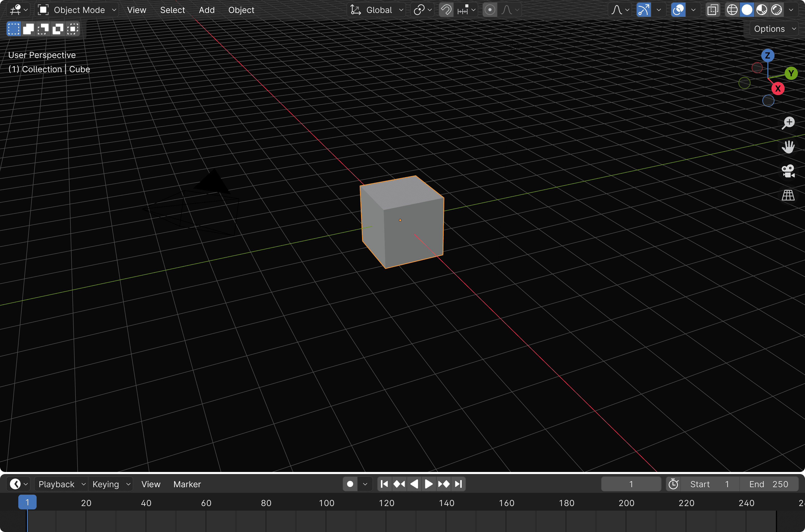Viewport: 805px width, 532px height.
Task: Select extend-selection mode icon
Action: pyautogui.click(x=28, y=29)
